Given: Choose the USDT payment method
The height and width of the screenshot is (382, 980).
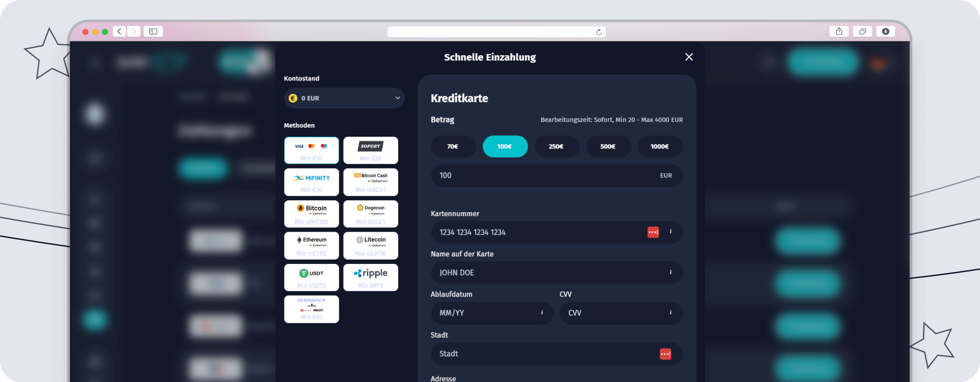Looking at the screenshot, I should pyautogui.click(x=311, y=278).
